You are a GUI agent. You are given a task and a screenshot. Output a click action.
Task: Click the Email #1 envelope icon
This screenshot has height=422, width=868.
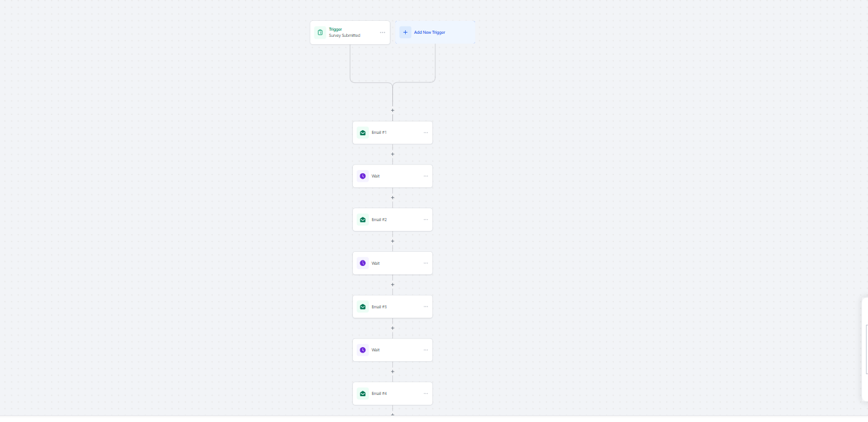[x=363, y=133]
